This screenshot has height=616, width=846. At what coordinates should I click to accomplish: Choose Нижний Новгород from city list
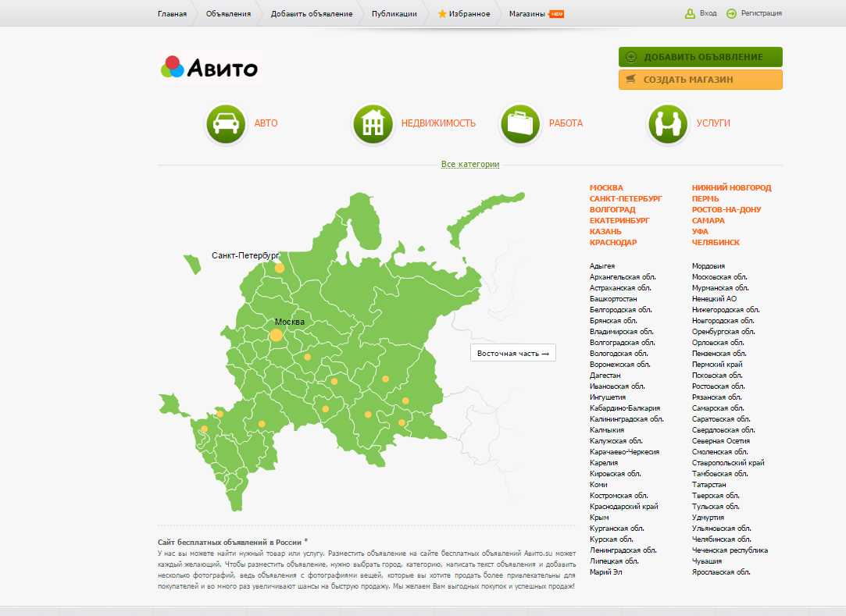click(x=731, y=187)
